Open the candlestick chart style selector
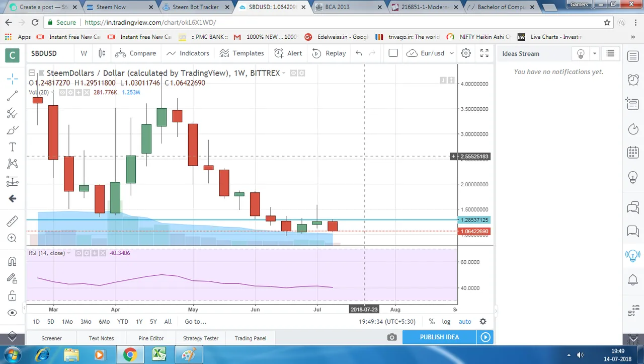 coord(102,53)
